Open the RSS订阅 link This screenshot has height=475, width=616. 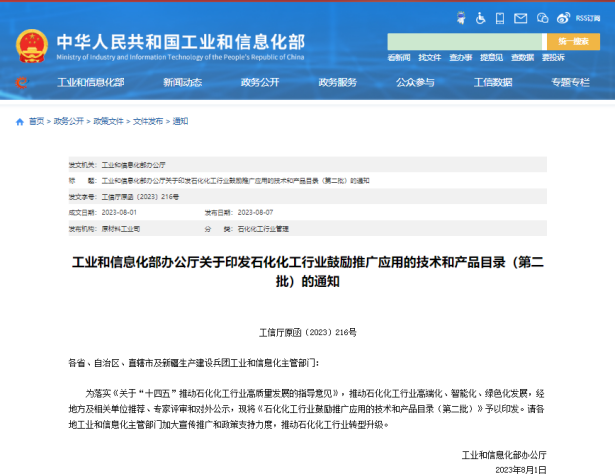588,18
